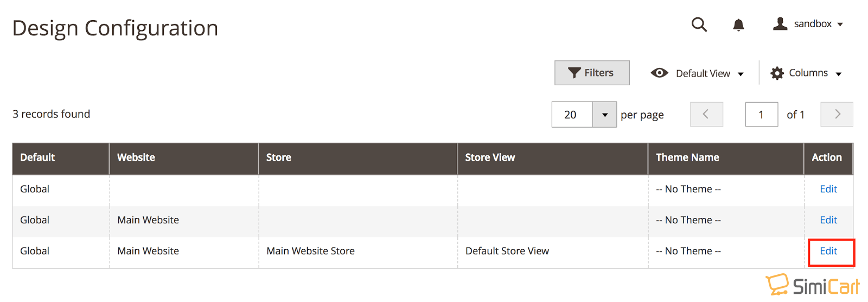This screenshot has height=302, width=868.
Task: Open the per page count dropdown
Action: pyautogui.click(x=604, y=115)
